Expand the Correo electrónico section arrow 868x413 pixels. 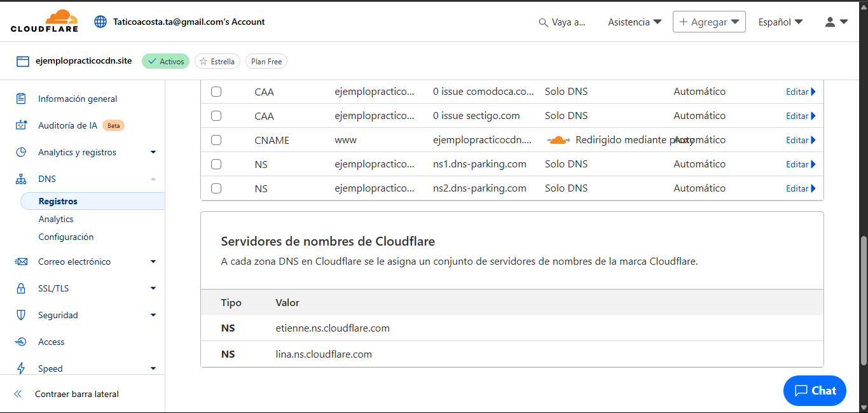[x=153, y=262]
